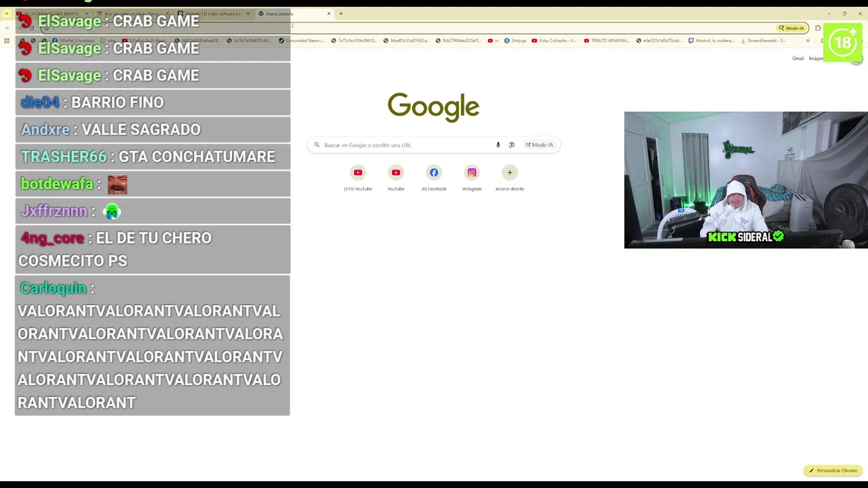Click 'EL DE TU CHERO COSMECITO PS' message
This screenshot has width=868, height=488.
coord(153,249)
